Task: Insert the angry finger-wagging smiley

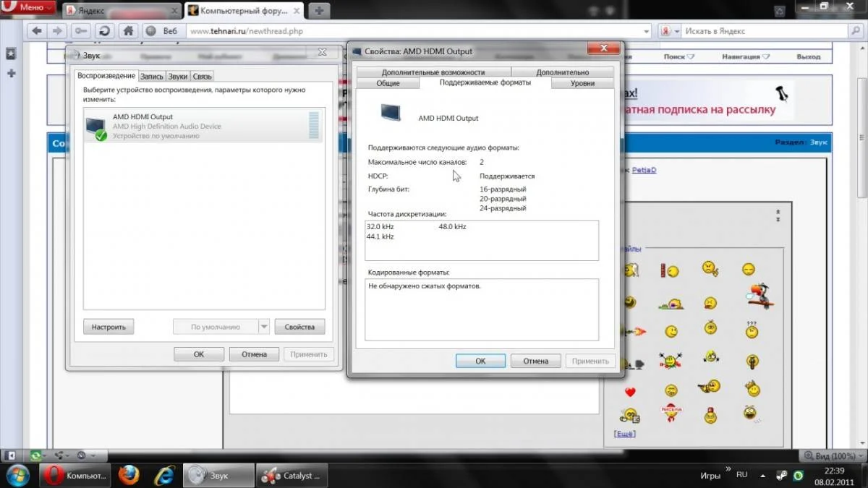Action: click(x=710, y=268)
